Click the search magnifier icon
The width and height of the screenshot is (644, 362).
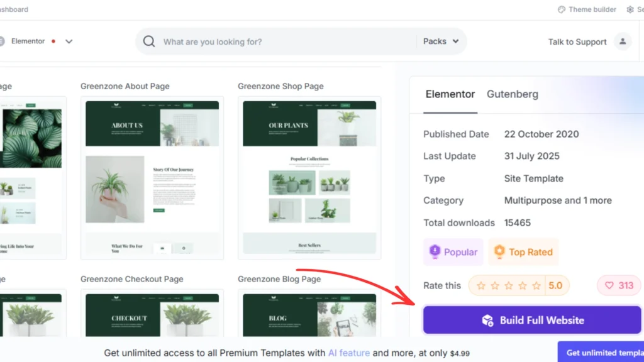coord(149,41)
